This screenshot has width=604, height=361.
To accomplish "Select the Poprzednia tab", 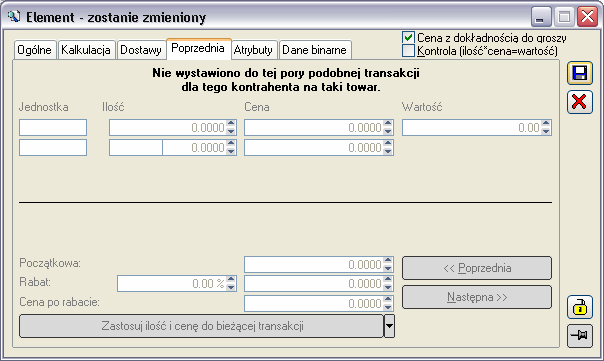I will point(198,49).
